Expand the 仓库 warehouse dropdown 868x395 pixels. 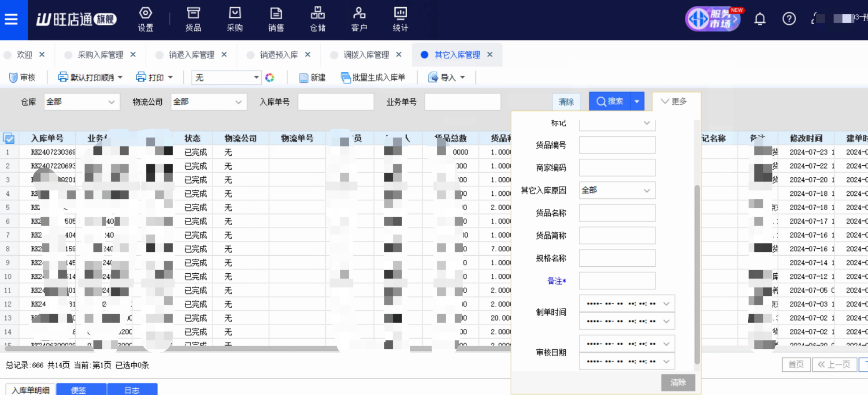point(82,102)
